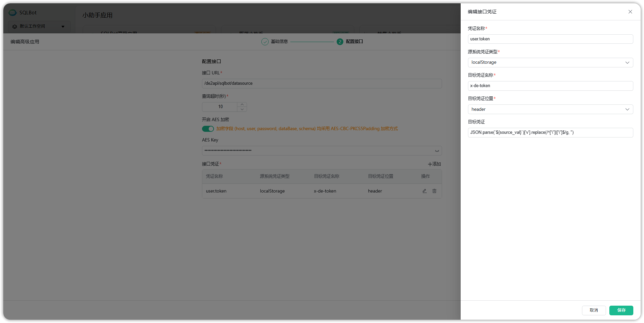Viewport: 644px width, 323px height.
Task: Increase query timeout with up arrow
Action: (242, 104)
